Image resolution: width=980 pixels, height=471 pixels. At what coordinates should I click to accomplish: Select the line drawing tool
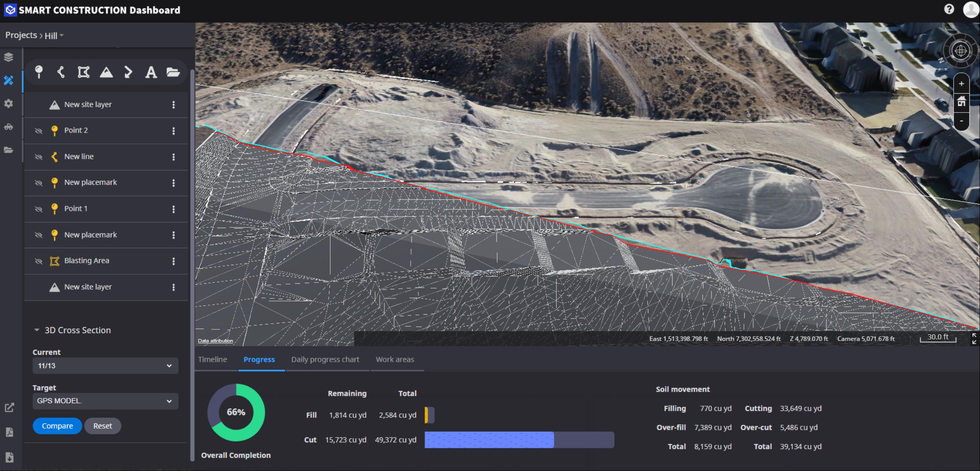pyautogui.click(x=61, y=72)
